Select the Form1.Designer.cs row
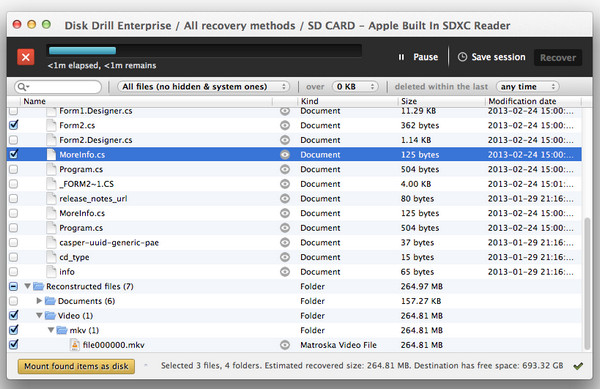The width and height of the screenshot is (600, 389). tap(294, 111)
